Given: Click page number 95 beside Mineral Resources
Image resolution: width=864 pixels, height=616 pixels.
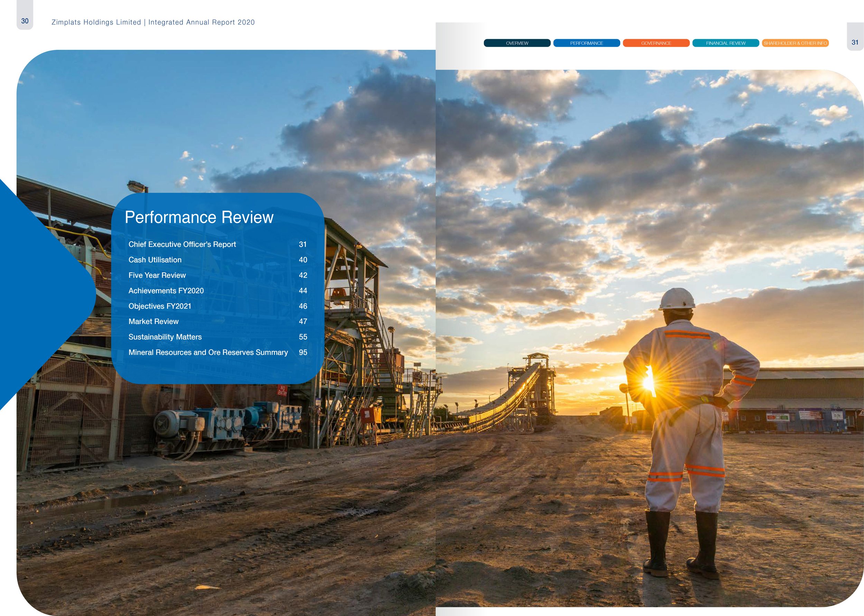Looking at the screenshot, I should pos(303,352).
